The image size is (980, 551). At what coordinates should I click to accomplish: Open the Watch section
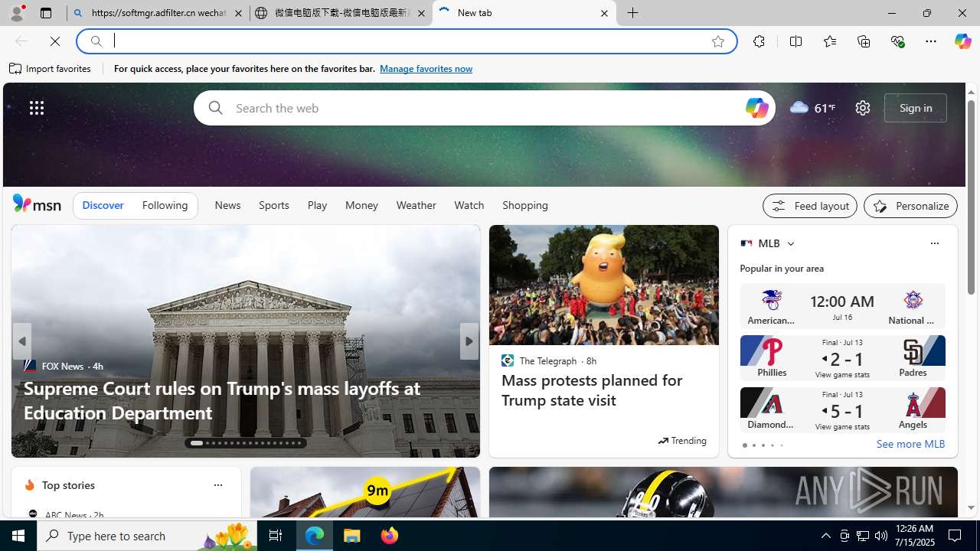(469, 205)
